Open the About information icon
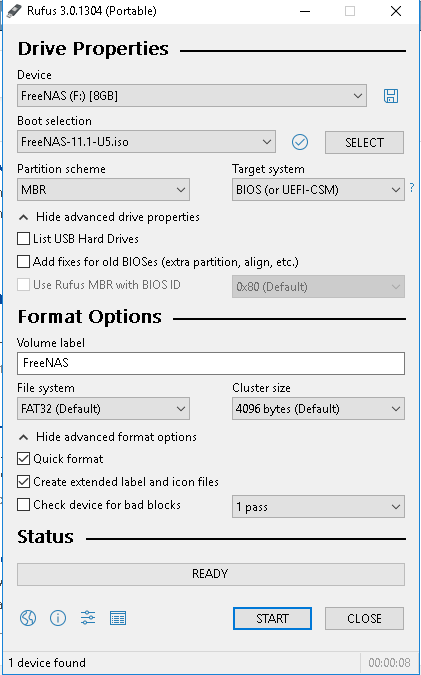The height and width of the screenshot is (675, 421). coord(58,618)
